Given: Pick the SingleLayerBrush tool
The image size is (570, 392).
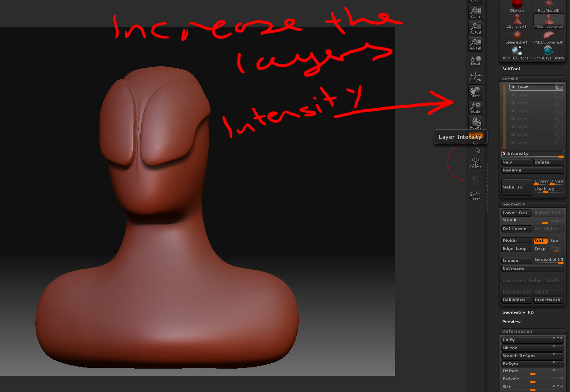Looking at the screenshot, I should [549, 53].
